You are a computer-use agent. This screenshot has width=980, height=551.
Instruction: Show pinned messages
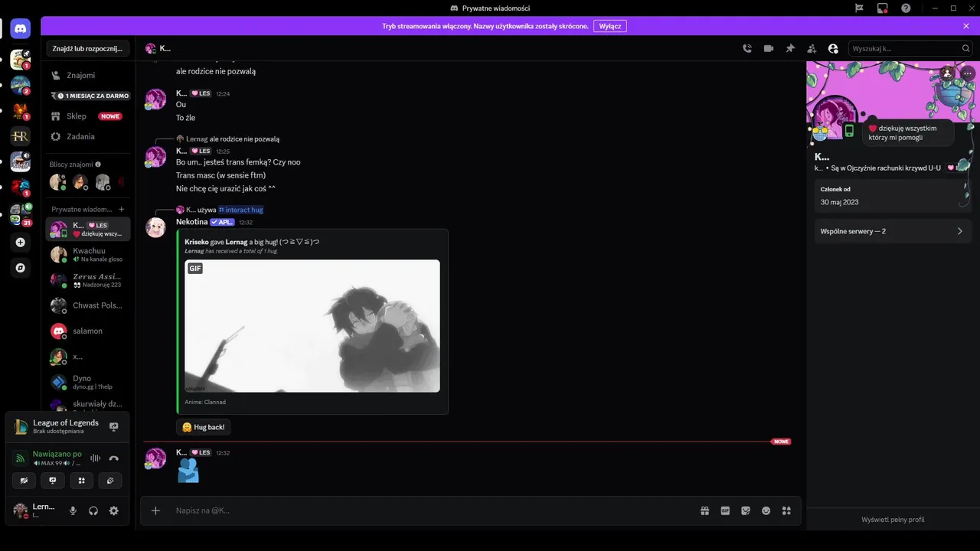tap(790, 48)
